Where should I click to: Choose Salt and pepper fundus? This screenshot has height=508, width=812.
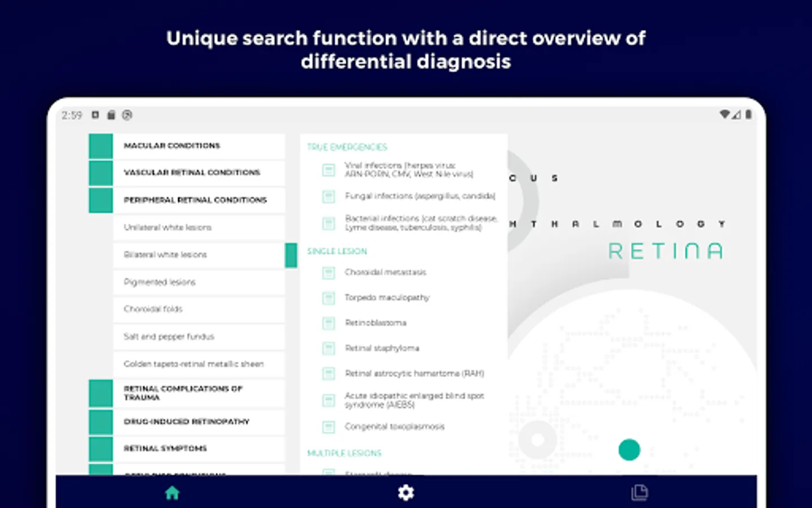click(199, 336)
